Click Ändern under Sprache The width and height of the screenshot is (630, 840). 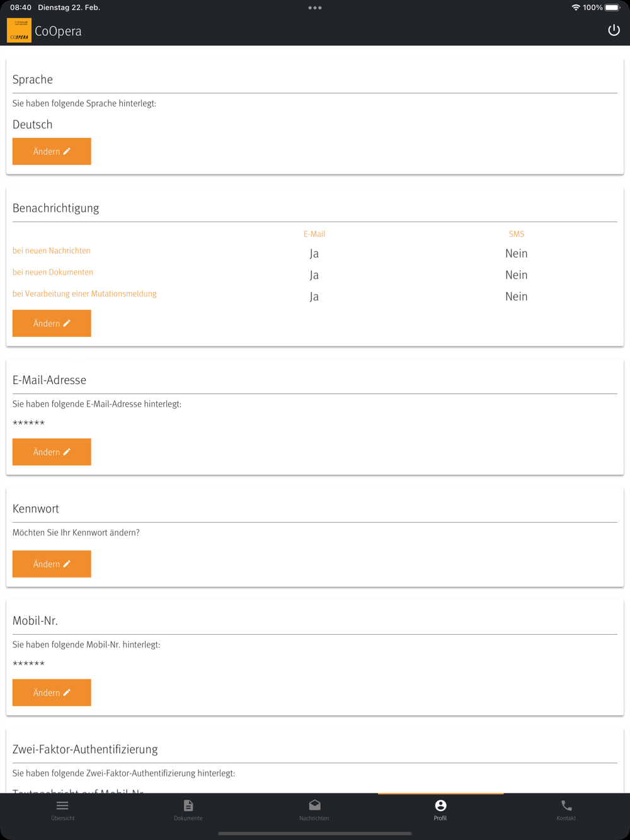tap(52, 151)
